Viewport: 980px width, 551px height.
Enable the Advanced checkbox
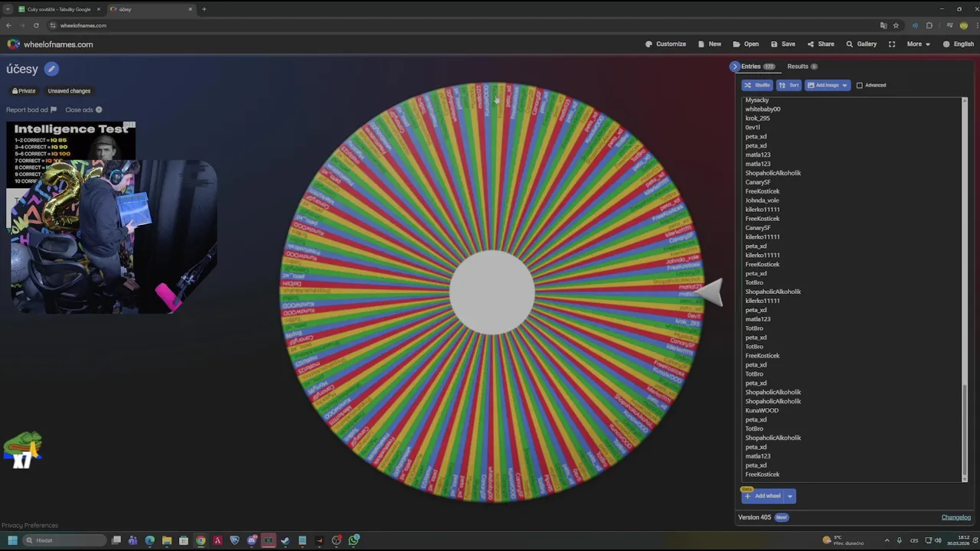point(859,85)
